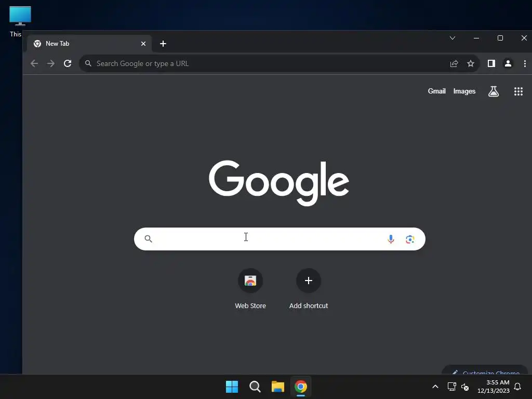Open Windows taskbar search
This screenshot has height=399, width=532.
pos(255,387)
